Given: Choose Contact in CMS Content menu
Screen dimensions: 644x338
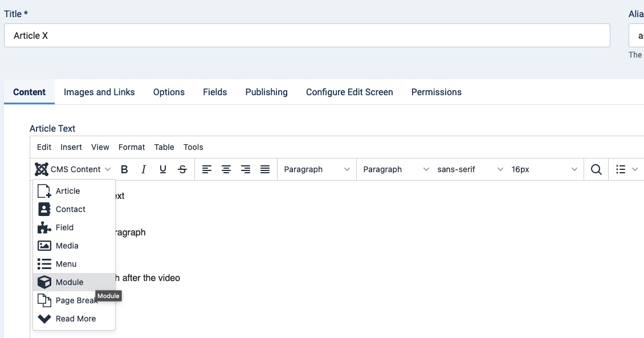Looking at the screenshot, I should (74, 209).
